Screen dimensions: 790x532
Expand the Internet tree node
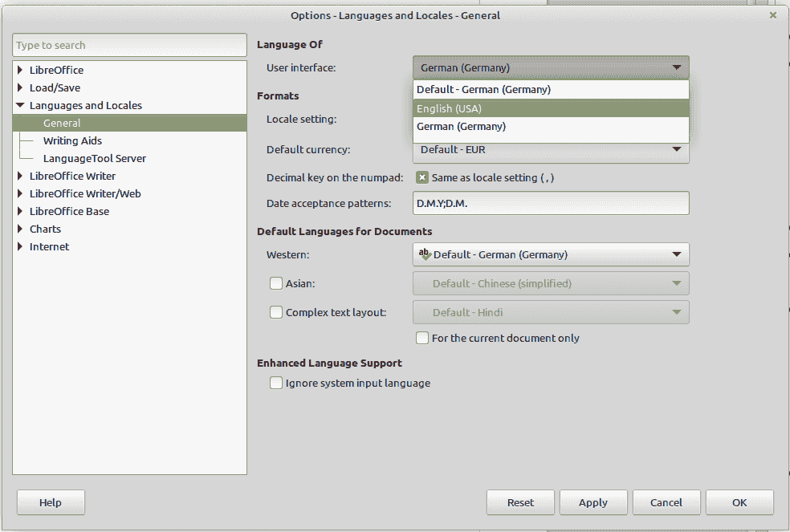tap(20, 246)
